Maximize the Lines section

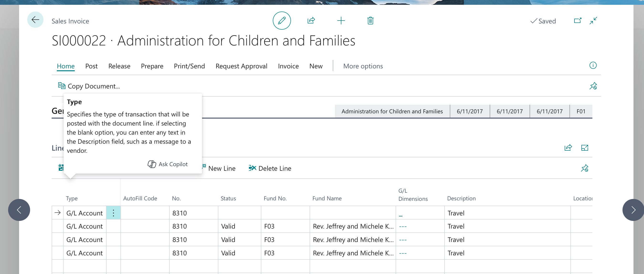pyautogui.click(x=585, y=148)
